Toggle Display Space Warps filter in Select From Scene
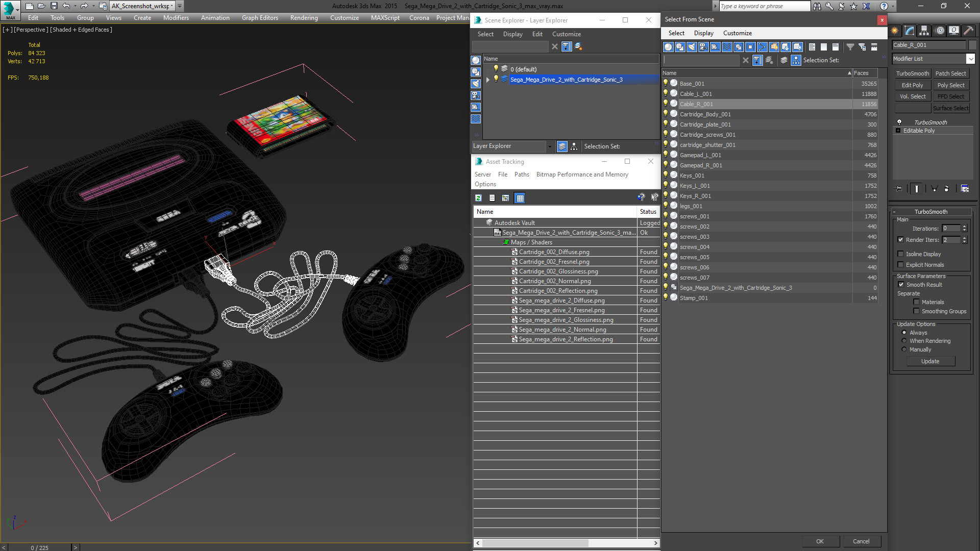980x551 pixels. pos(727,47)
